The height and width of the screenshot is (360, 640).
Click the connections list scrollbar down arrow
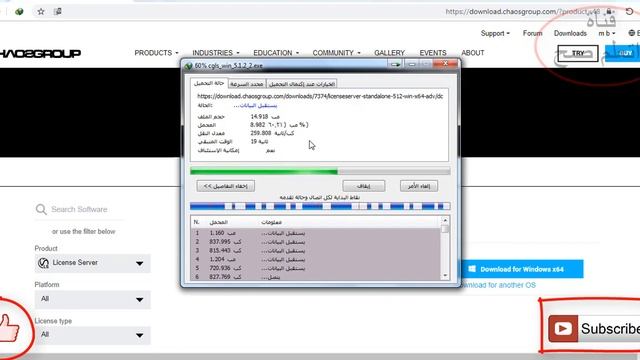pyautogui.click(x=445, y=276)
